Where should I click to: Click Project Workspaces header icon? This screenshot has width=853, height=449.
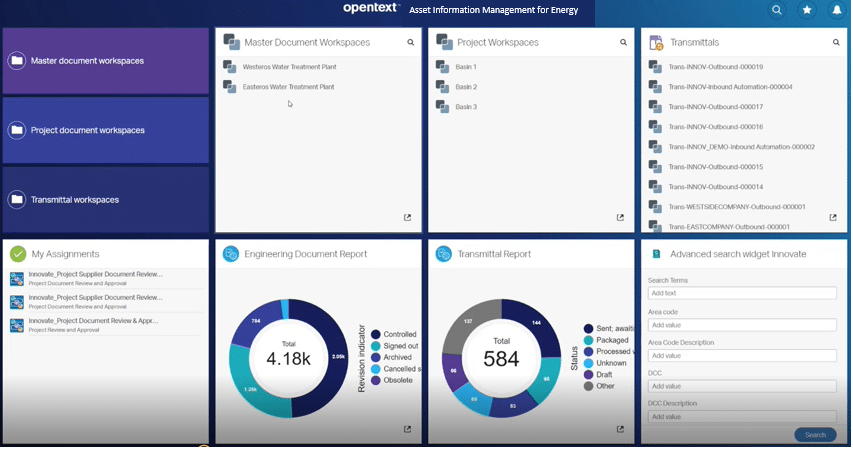tap(444, 42)
